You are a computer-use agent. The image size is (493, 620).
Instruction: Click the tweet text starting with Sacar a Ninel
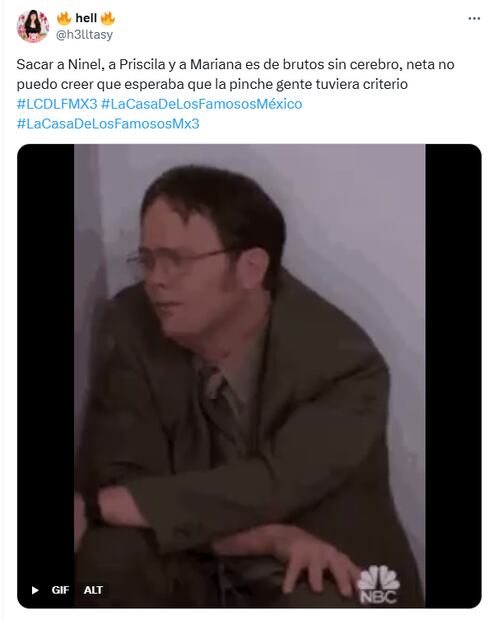click(x=235, y=64)
